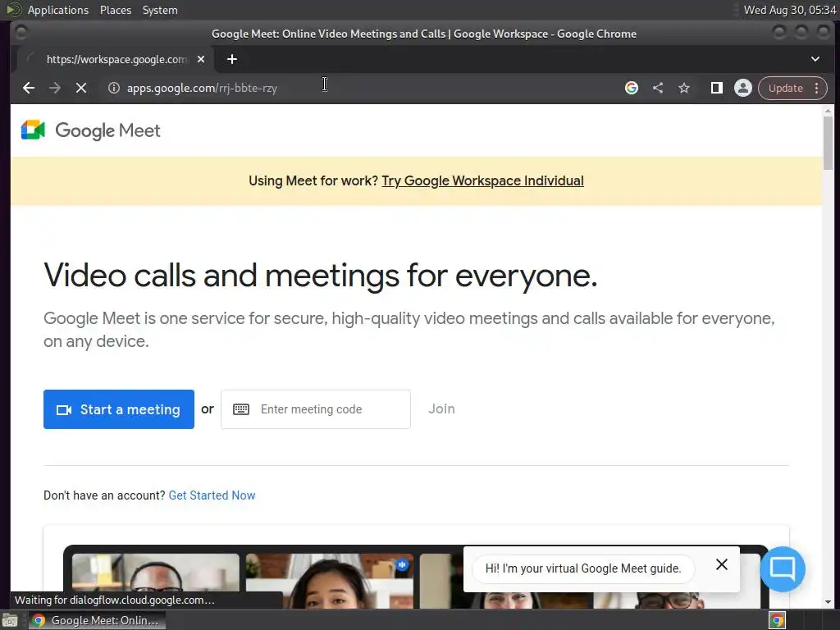Dismiss the virtual Google Meet guide message

tap(722, 564)
